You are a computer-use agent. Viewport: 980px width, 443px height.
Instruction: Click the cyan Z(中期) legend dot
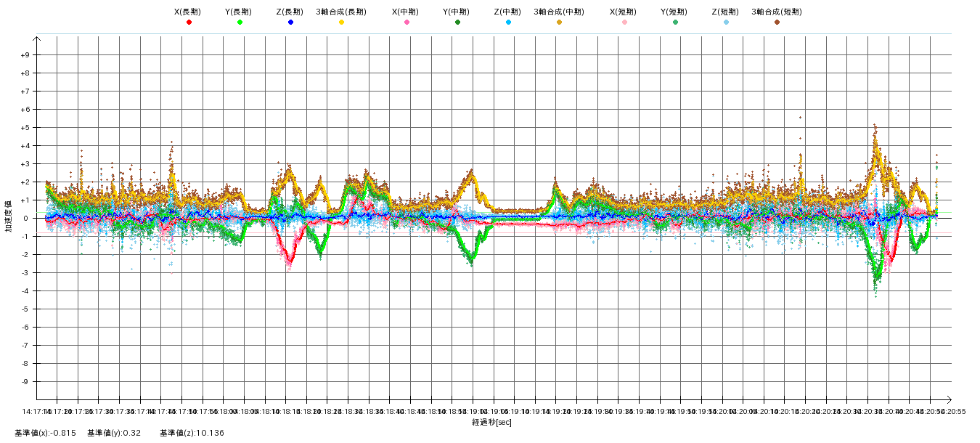click(x=508, y=23)
